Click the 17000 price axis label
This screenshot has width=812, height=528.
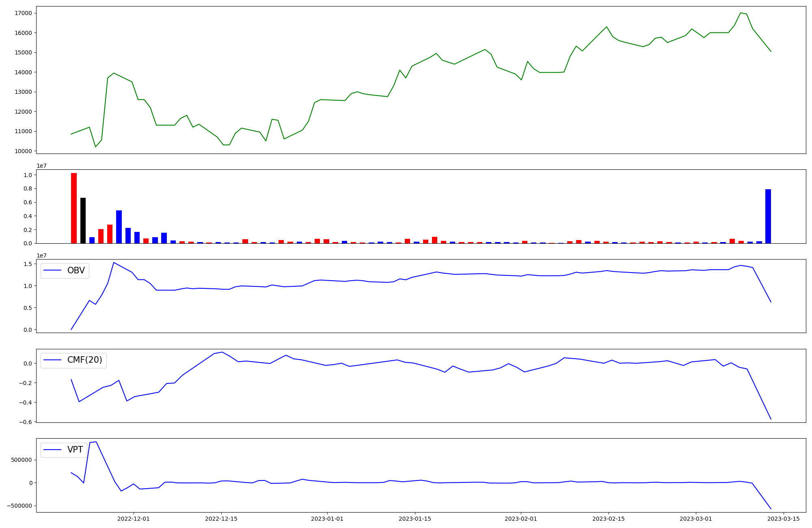(22, 13)
